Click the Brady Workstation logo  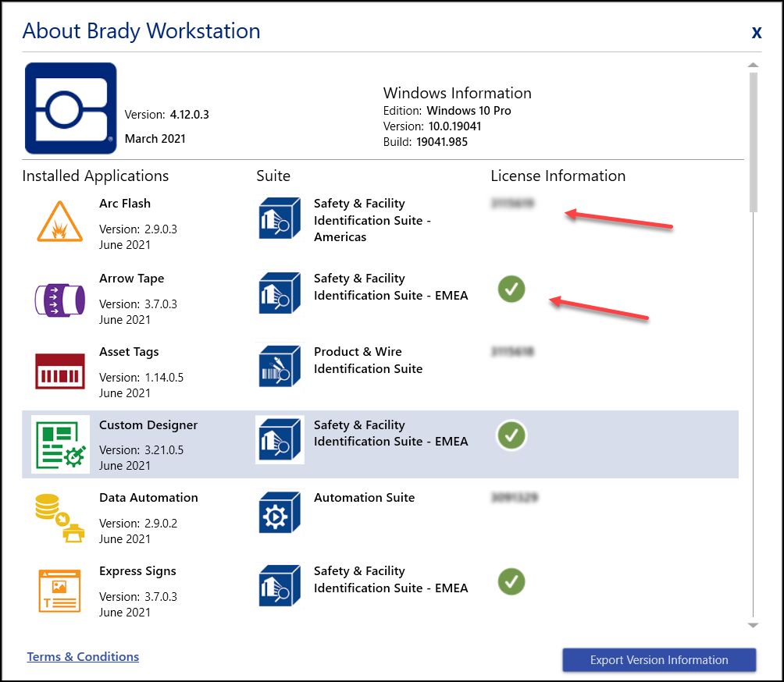[70, 108]
